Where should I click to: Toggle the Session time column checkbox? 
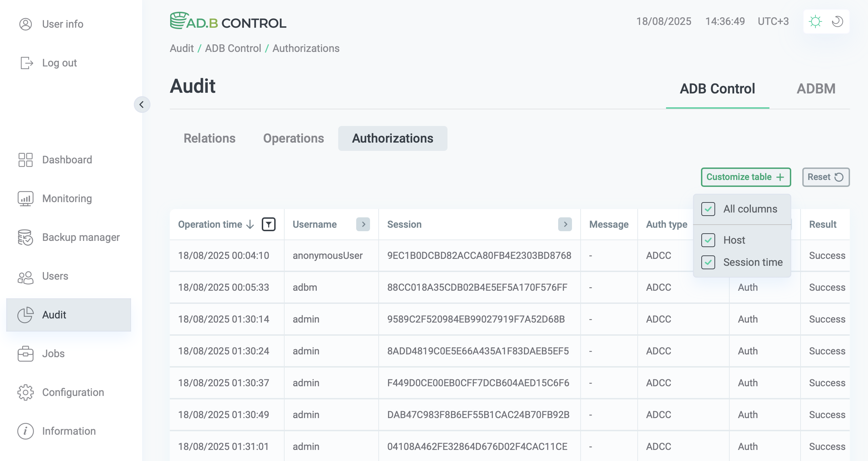click(x=708, y=262)
